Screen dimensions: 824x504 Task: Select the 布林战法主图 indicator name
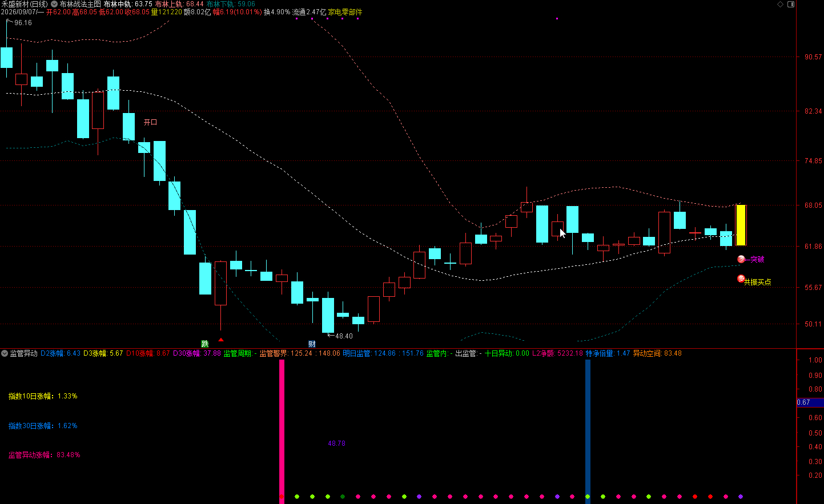click(81, 4)
